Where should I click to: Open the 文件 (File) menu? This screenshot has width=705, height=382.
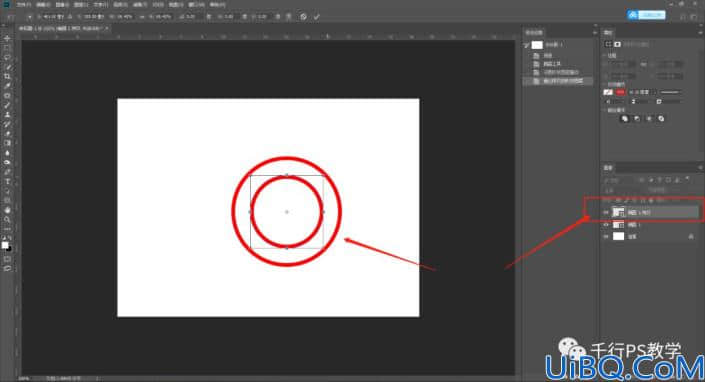click(24, 5)
